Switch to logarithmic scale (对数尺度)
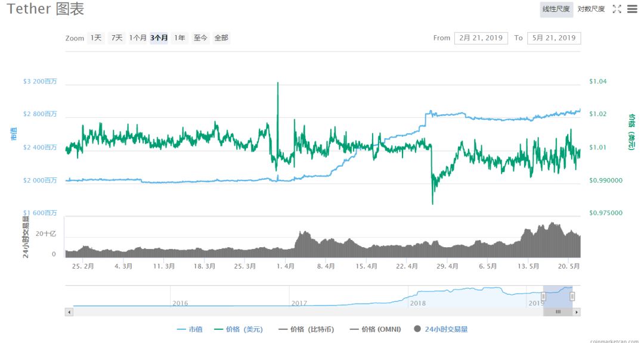This screenshot has width=644, height=343. [x=591, y=9]
